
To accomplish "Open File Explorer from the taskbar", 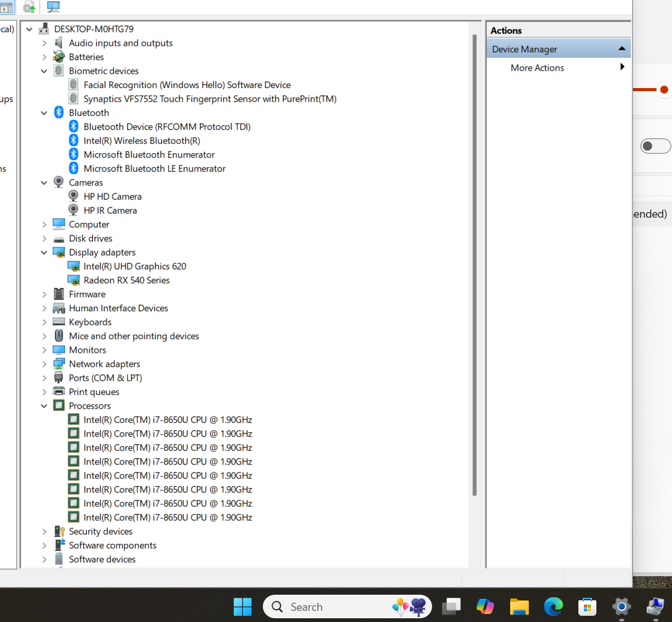I will point(519,606).
